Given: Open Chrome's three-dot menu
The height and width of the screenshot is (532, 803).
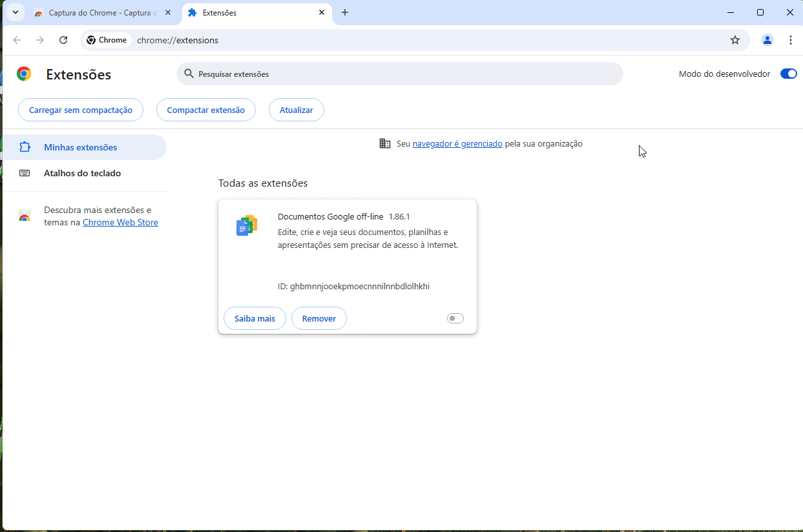Looking at the screenshot, I should [791, 40].
